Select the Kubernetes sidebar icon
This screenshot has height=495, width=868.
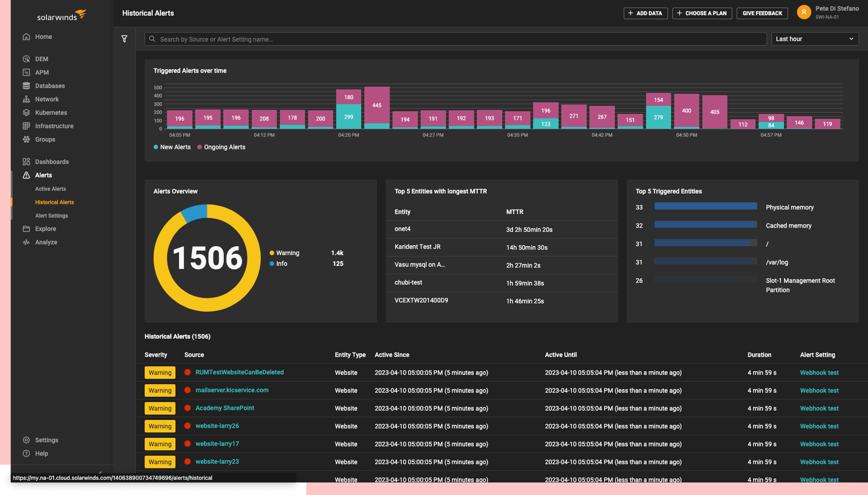(x=27, y=112)
